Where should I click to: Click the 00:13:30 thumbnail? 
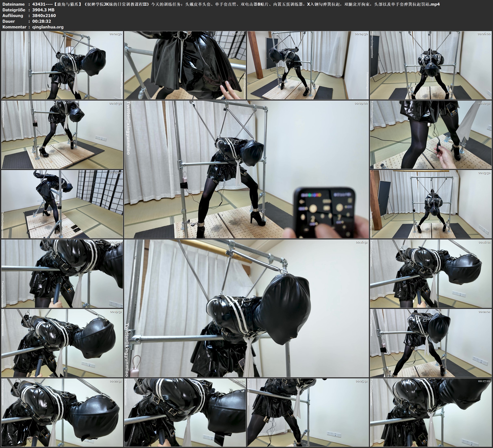coord(431,204)
